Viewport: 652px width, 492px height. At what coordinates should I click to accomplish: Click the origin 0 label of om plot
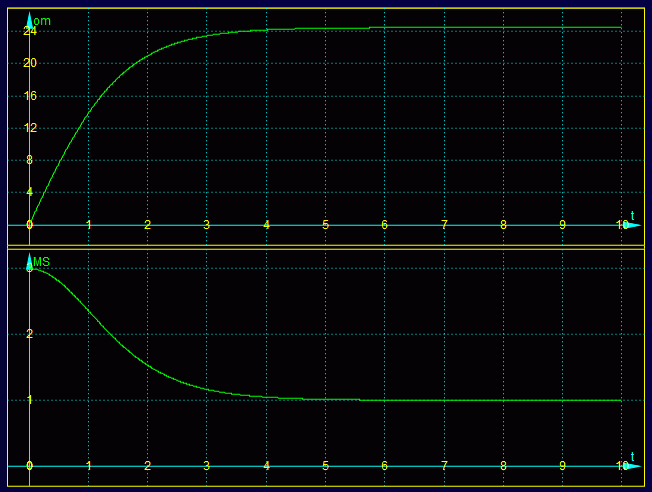(30, 225)
